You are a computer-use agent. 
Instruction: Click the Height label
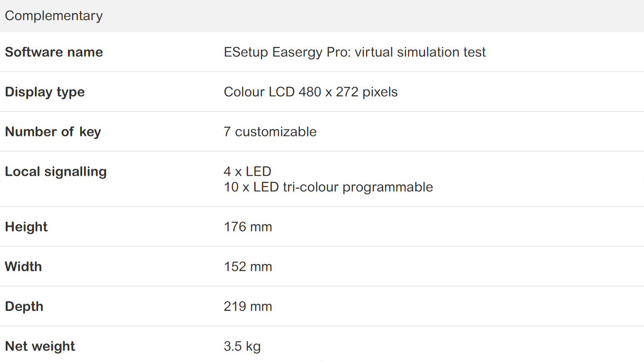[x=26, y=227]
